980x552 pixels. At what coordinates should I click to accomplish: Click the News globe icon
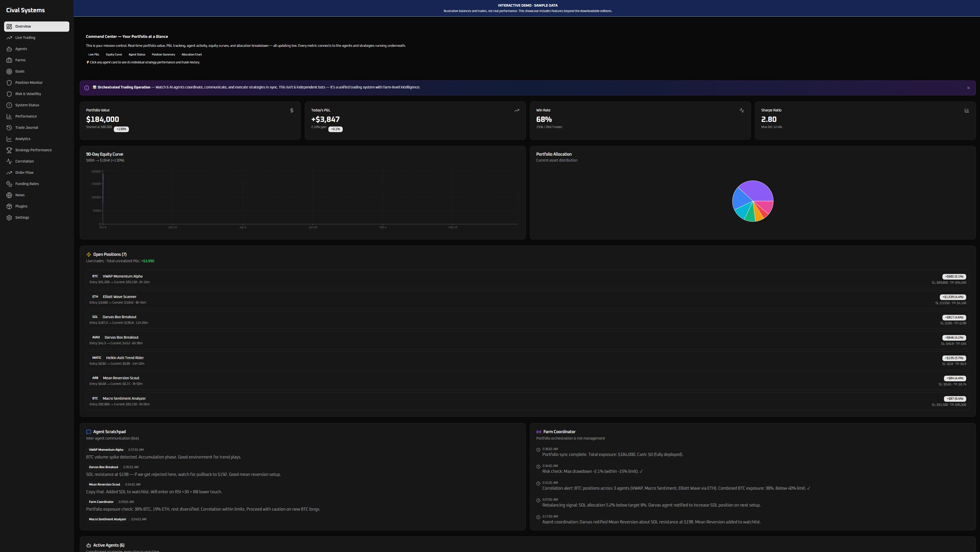click(x=9, y=195)
